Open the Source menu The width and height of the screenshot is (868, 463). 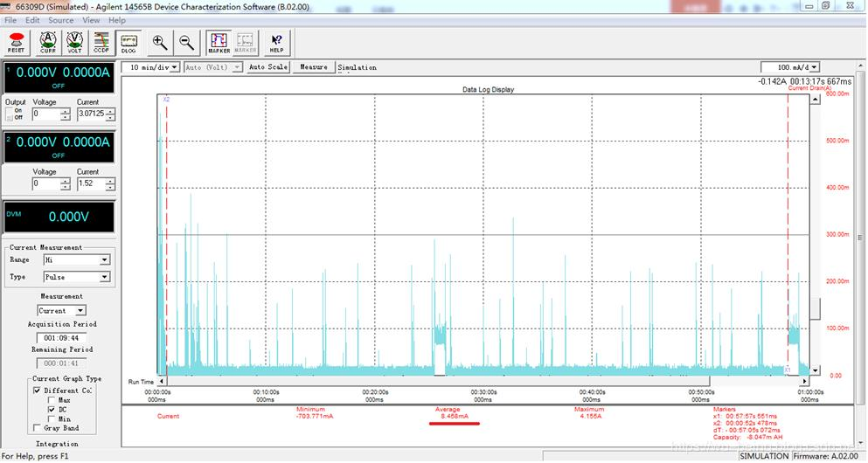click(60, 20)
